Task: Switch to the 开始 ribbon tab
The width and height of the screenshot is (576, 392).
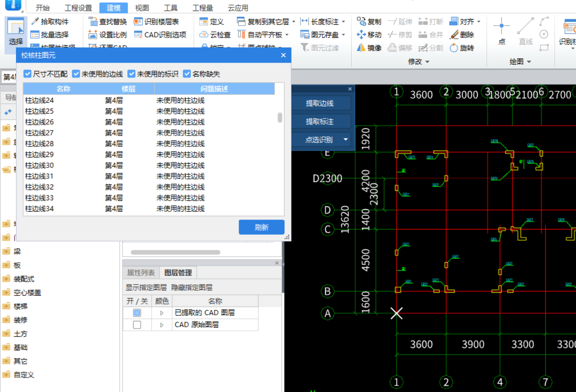Action: 42,8
